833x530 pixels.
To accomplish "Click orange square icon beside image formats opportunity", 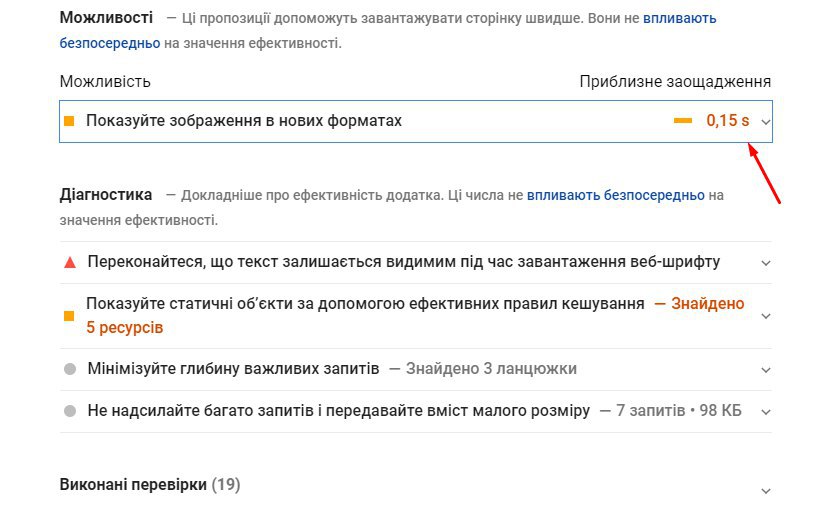I will pos(70,121).
